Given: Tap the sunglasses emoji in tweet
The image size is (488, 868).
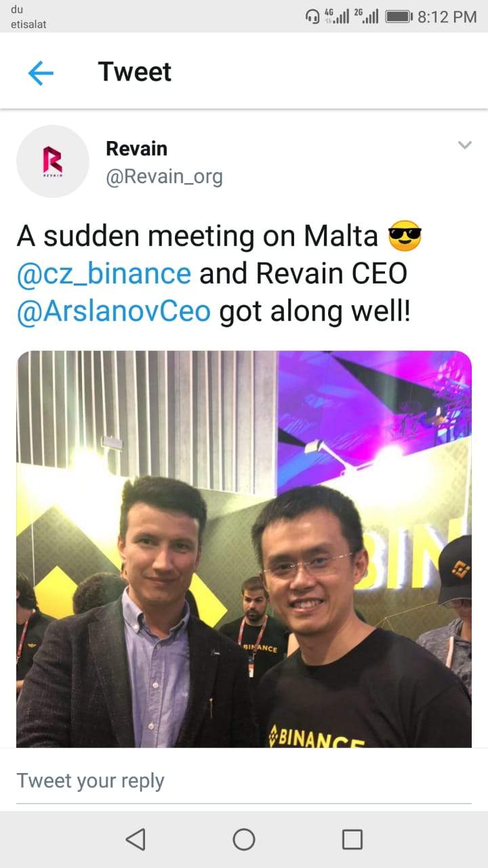Looking at the screenshot, I should (x=405, y=237).
